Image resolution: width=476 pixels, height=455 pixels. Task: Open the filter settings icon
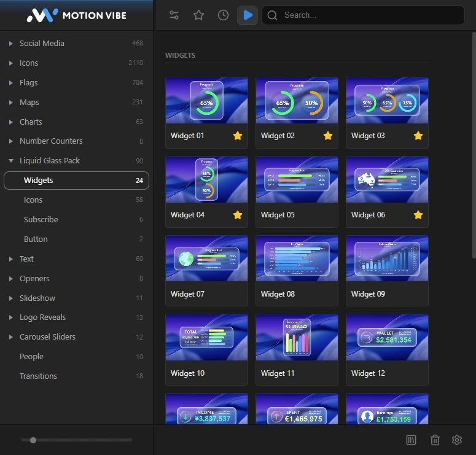pos(174,15)
